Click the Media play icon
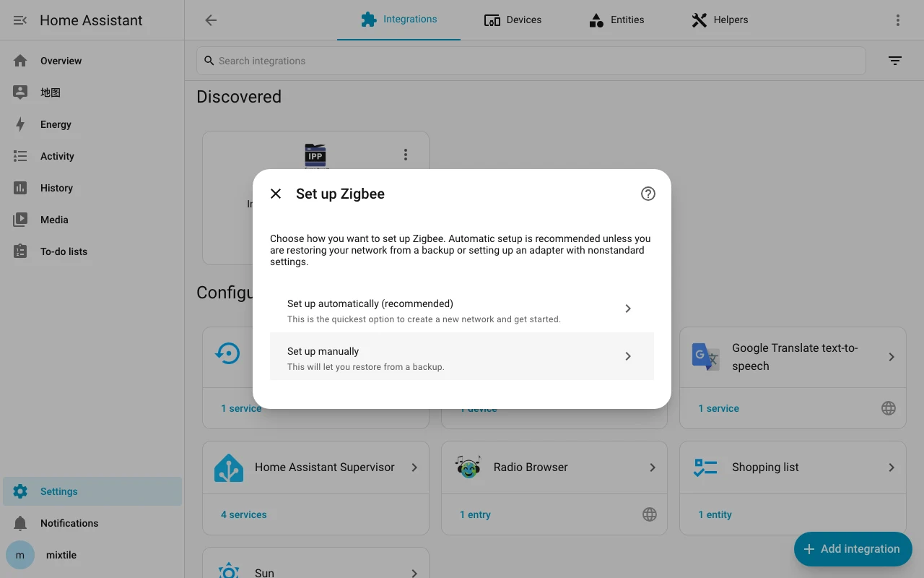 pyautogui.click(x=20, y=220)
